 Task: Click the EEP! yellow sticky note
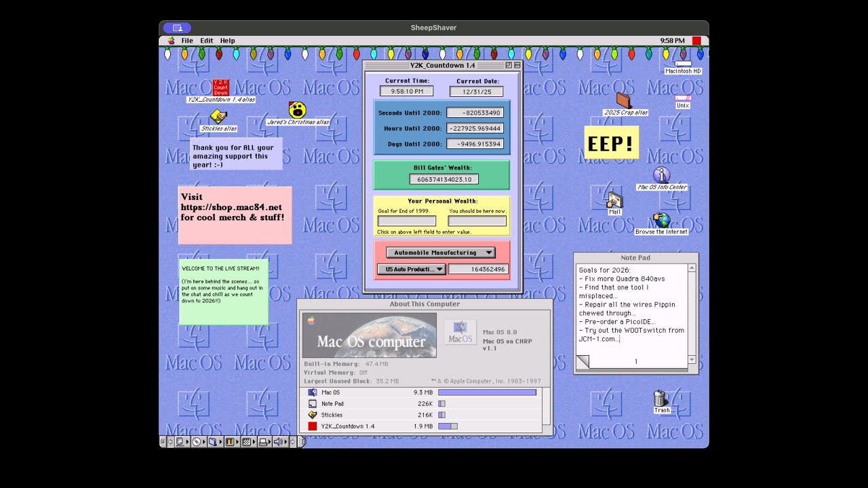coord(611,142)
